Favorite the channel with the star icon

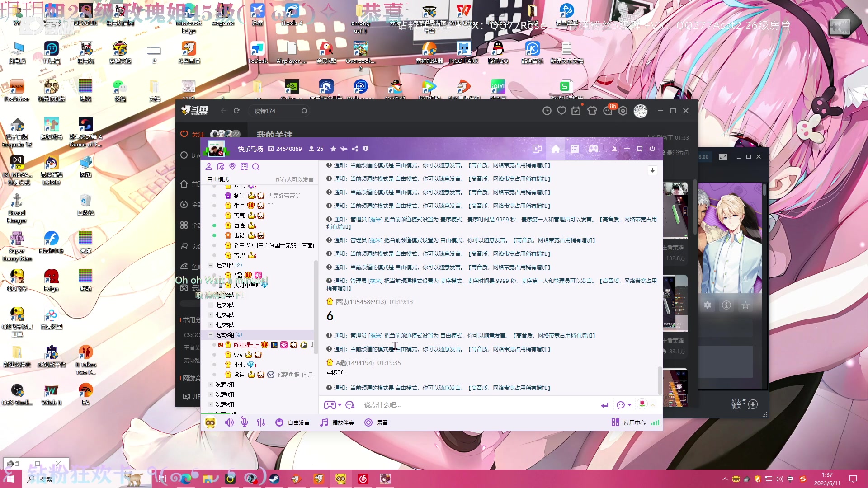coord(333,149)
